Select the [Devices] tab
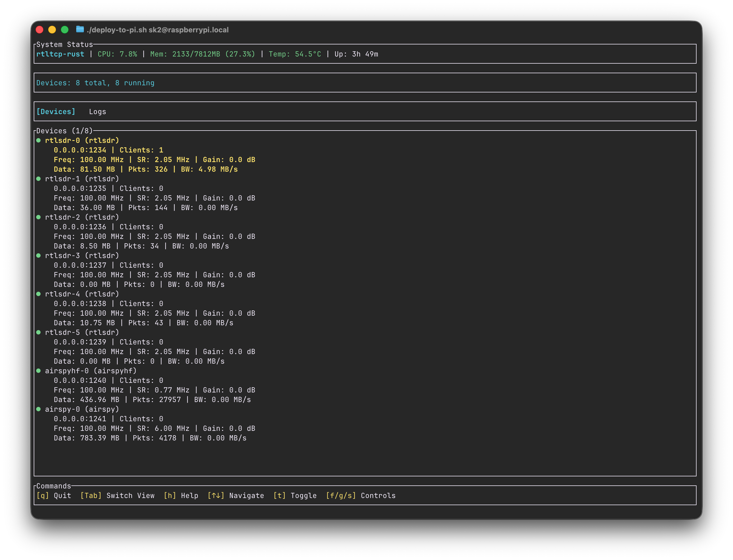Screen dimensions: 733x560 point(56,112)
